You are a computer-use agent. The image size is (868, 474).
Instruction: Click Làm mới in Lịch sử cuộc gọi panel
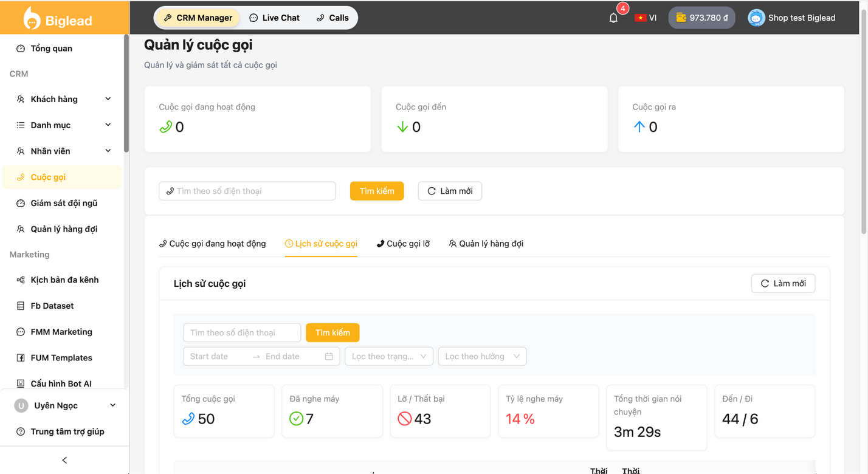click(783, 283)
